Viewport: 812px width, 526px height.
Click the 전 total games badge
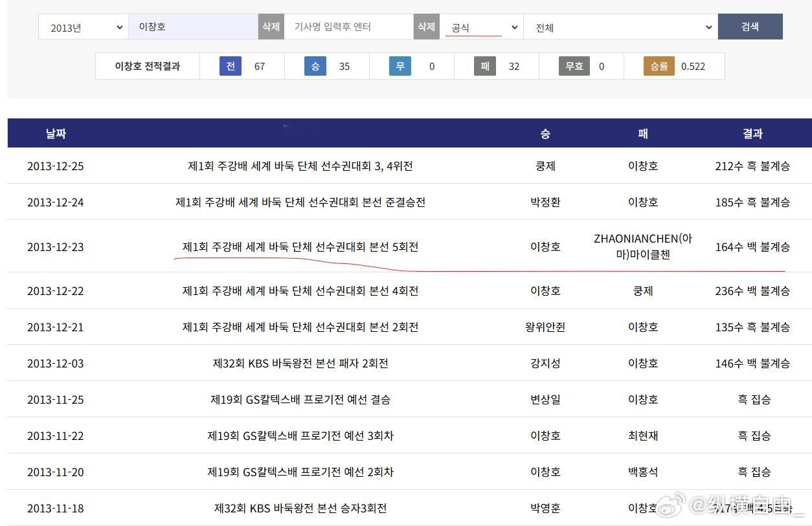tap(231, 66)
